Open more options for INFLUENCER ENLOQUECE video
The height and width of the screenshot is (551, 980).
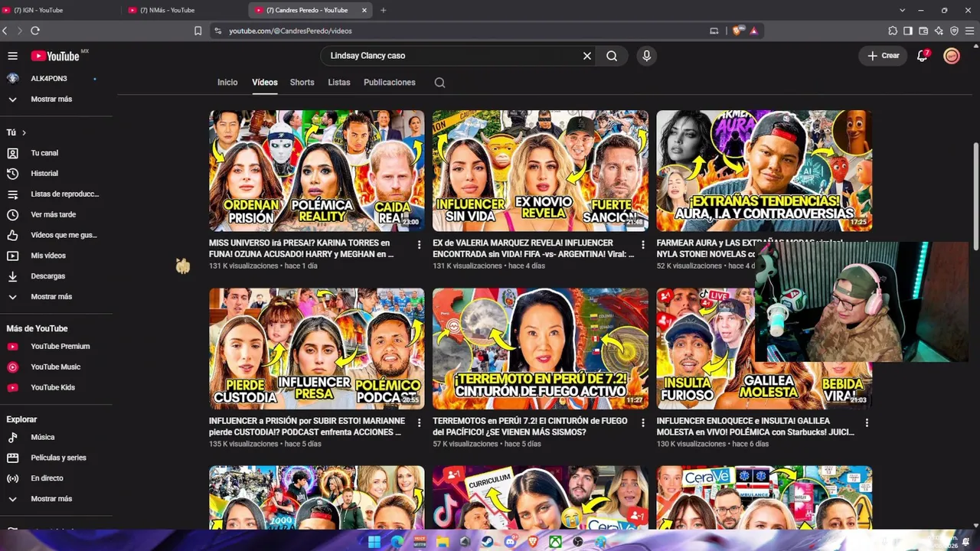pyautogui.click(x=867, y=422)
